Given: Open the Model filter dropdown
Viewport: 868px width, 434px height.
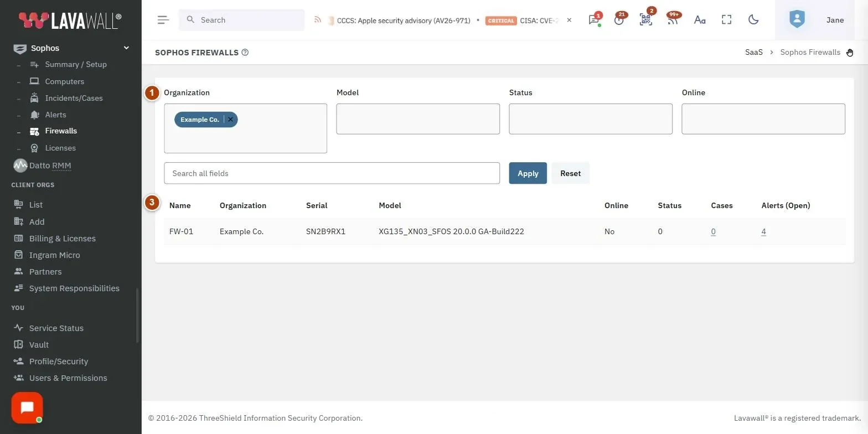Looking at the screenshot, I should tap(418, 118).
